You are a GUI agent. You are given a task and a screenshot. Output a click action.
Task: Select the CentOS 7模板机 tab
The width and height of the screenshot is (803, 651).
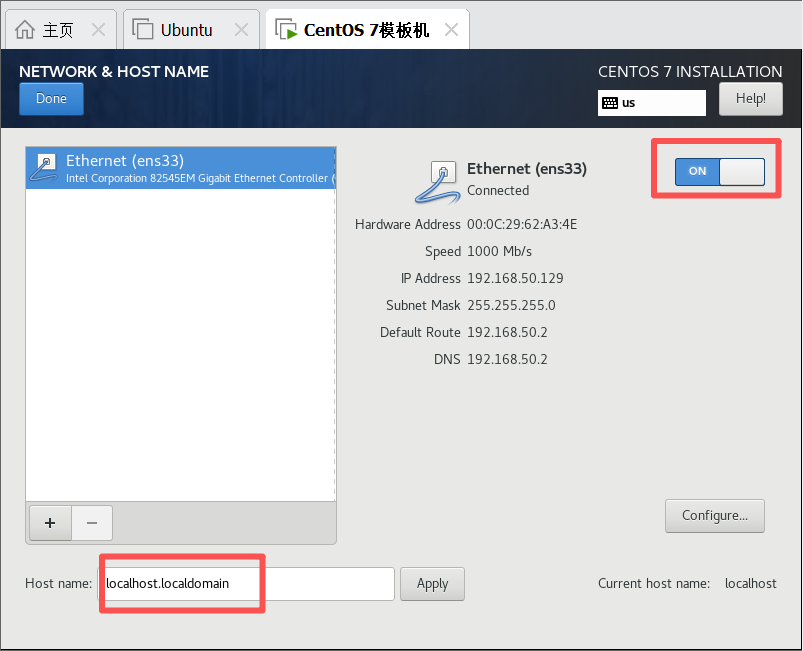[367, 30]
